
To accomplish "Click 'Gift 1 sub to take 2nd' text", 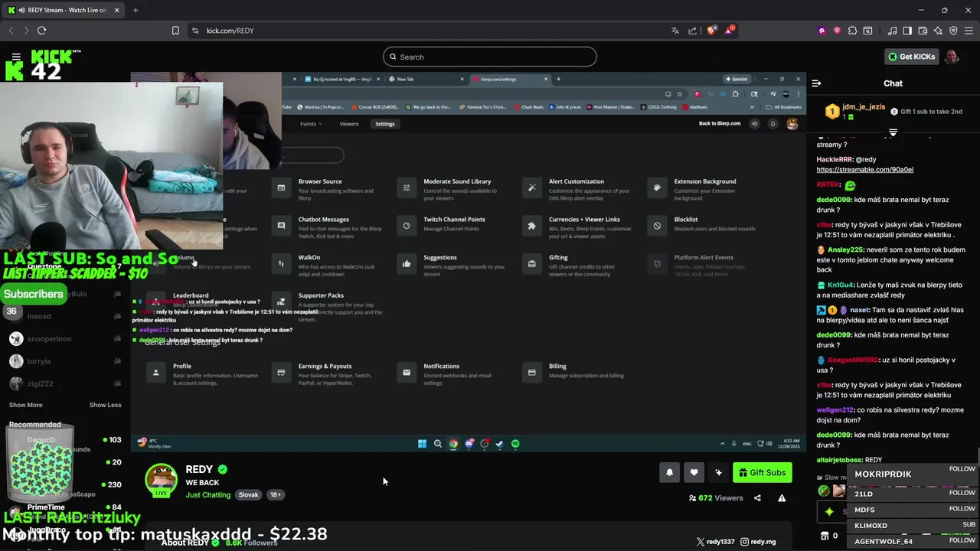I will pos(931,112).
